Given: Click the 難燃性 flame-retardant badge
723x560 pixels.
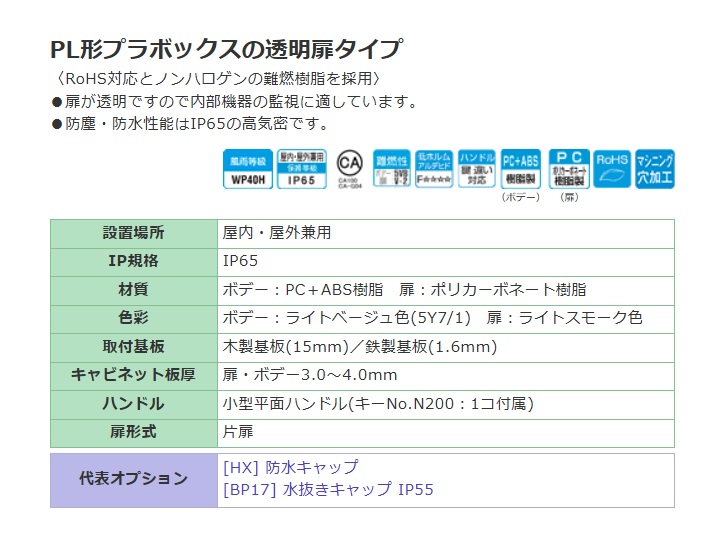Looking at the screenshot, I should [x=391, y=168].
